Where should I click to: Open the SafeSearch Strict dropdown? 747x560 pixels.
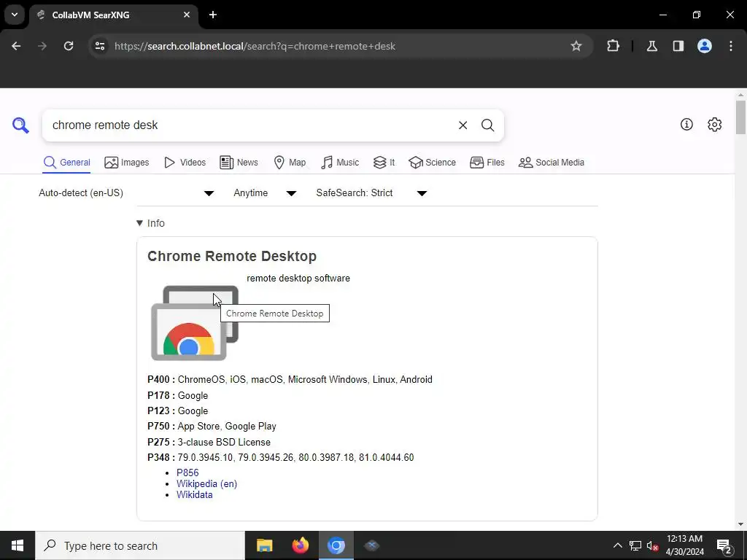371,192
